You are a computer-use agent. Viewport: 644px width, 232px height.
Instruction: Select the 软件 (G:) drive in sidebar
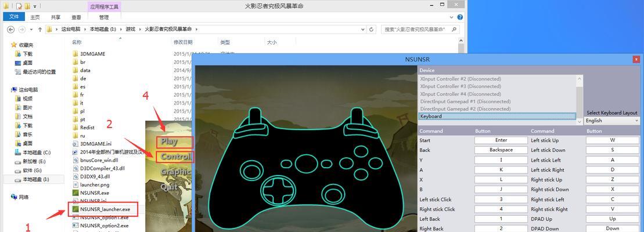[31, 171]
